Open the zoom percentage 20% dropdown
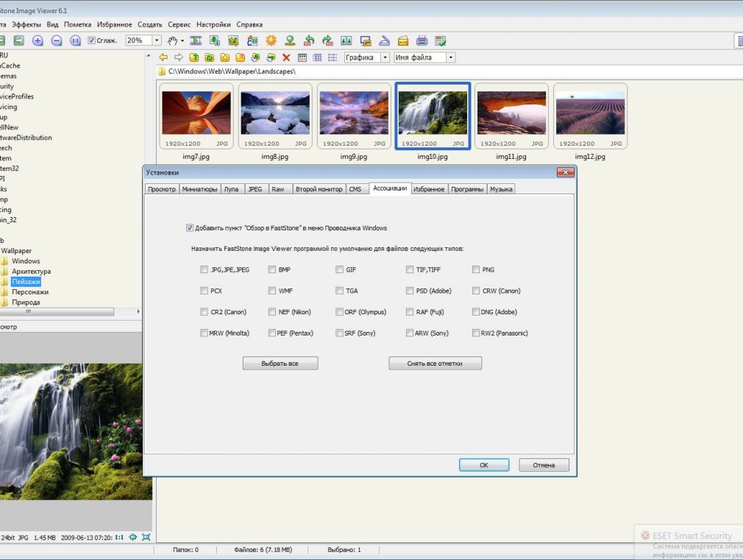Viewport: 743px width, 560px height. coord(157,40)
